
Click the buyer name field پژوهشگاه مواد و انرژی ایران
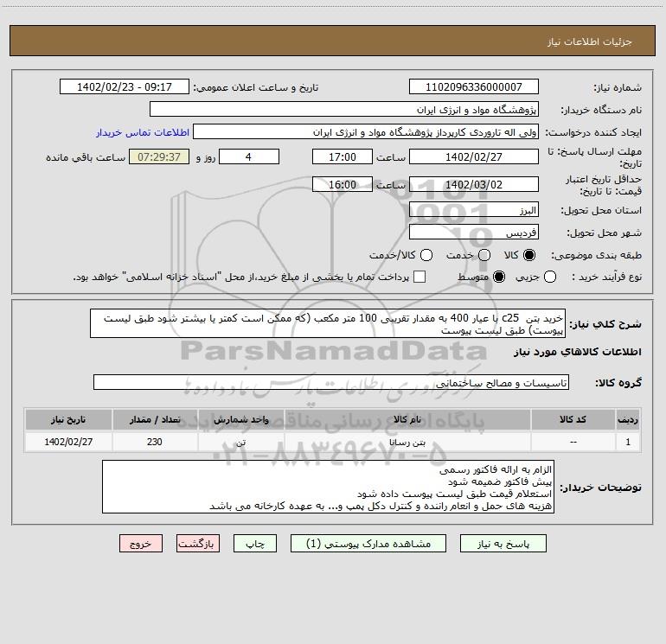[344, 110]
